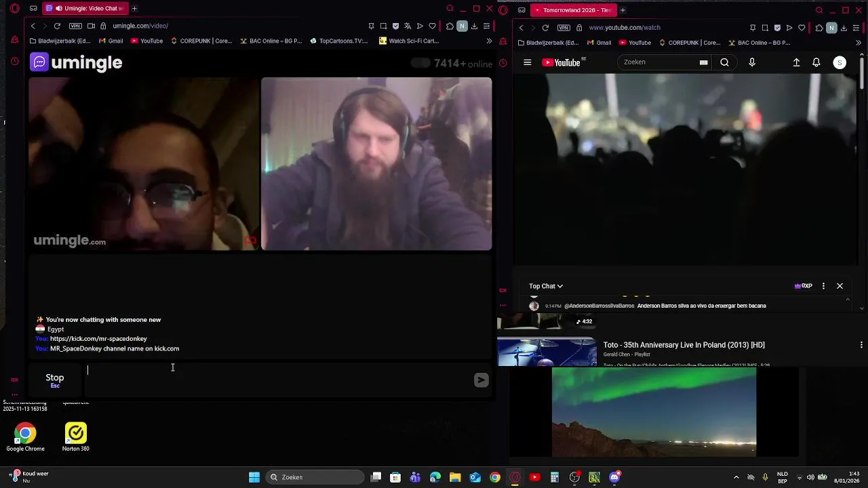Bookmark YouTube page with heart icon
Screen dimensions: 868x488
point(802,28)
